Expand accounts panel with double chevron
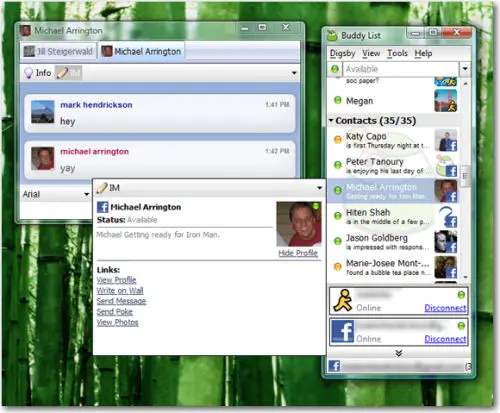This screenshot has width=500, height=413. click(398, 353)
